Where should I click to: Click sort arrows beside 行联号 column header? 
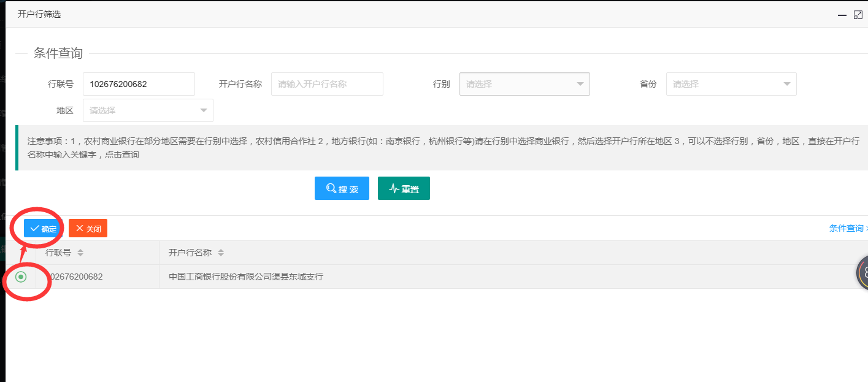pyautogui.click(x=80, y=253)
